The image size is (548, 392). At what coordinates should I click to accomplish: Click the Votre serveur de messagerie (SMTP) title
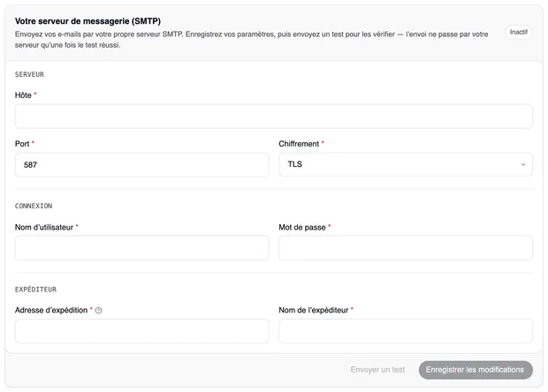coord(88,21)
